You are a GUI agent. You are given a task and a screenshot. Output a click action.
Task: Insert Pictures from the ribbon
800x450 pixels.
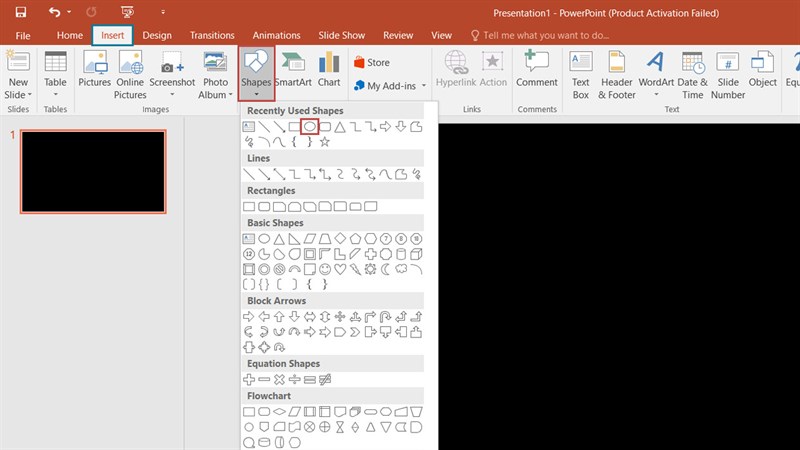(94, 69)
